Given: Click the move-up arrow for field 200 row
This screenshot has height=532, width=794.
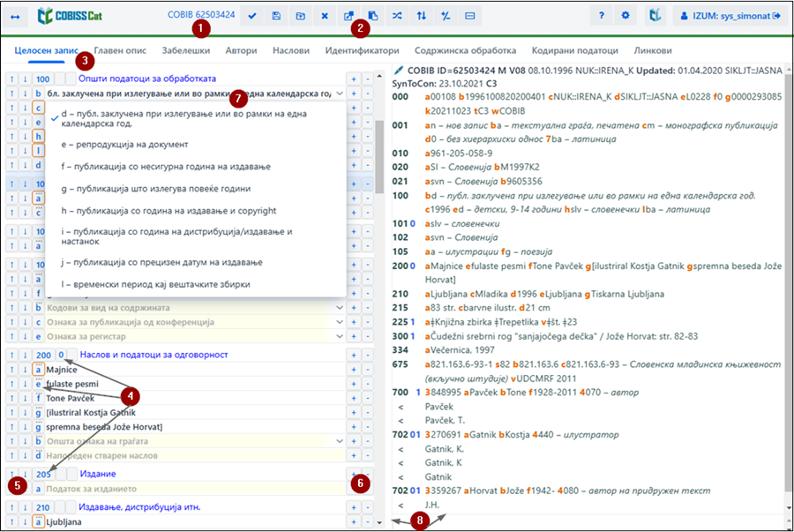Looking at the screenshot, I should click(11, 355).
